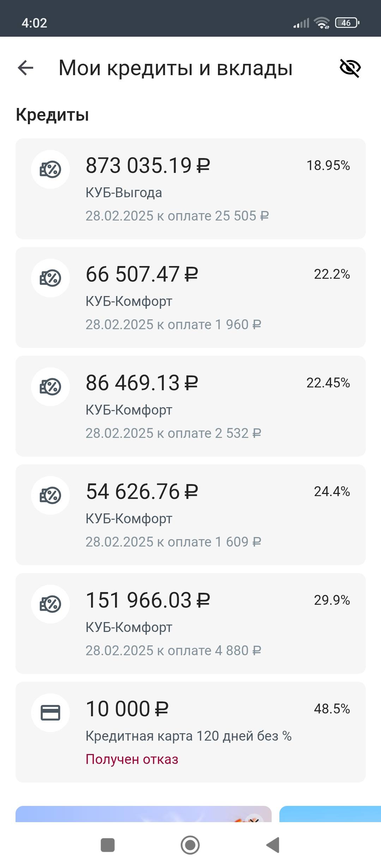This screenshot has width=381, height=868.
Task: Tap the back arrow in header
Action: click(x=25, y=68)
